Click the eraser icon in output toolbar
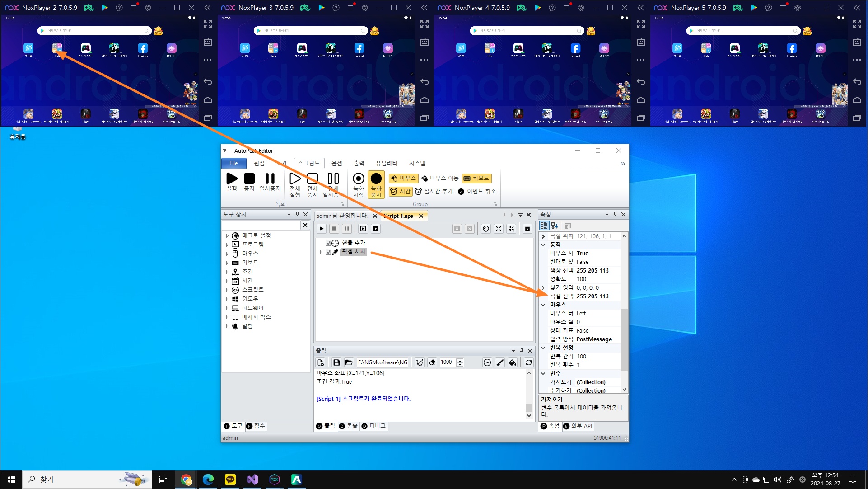The height and width of the screenshot is (489, 868). point(432,362)
